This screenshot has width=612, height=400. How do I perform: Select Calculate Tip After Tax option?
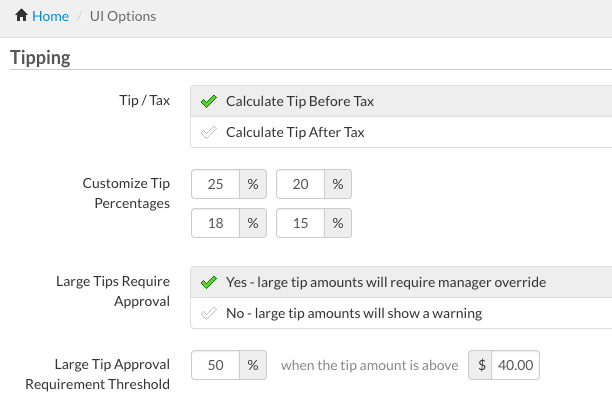(294, 132)
